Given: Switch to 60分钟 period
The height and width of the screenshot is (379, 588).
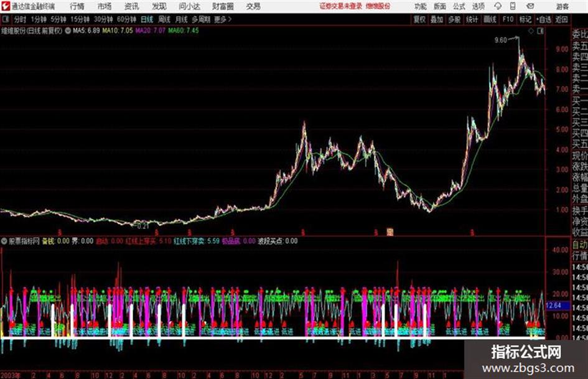Looking at the screenshot, I should pos(126,19).
